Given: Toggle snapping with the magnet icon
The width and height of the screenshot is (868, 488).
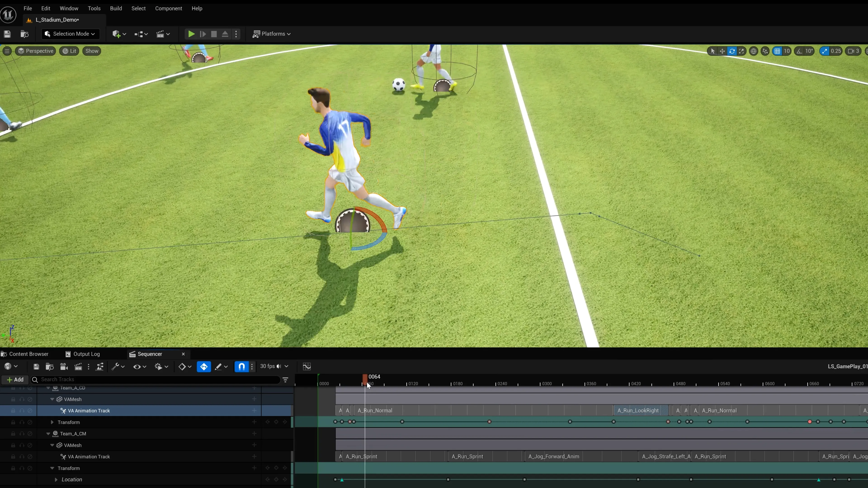Looking at the screenshot, I should click(241, 366).
